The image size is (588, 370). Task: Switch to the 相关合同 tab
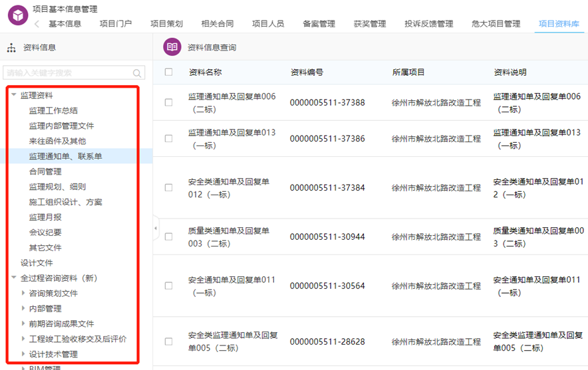pyautogui.click(x=217, y=24)
